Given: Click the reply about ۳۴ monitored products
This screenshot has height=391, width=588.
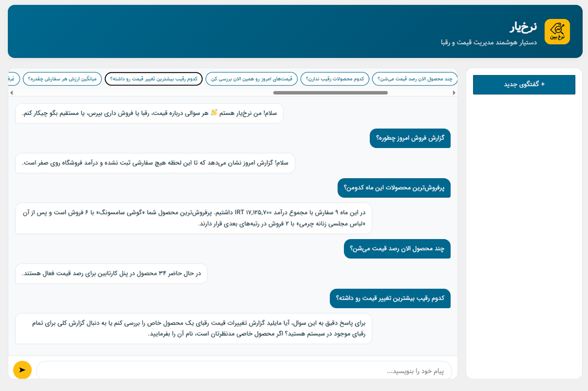Looking at the screenshot, I should [111, 273].
